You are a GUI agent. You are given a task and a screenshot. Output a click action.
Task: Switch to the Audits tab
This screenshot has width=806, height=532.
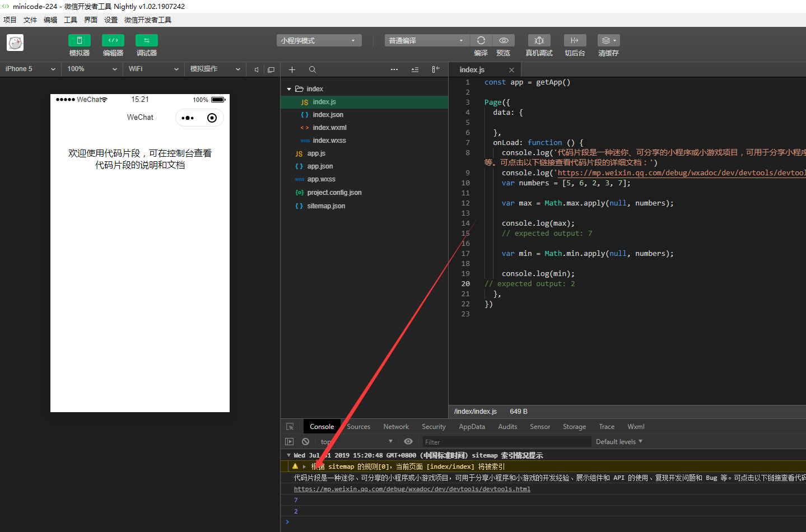(507, 427)
